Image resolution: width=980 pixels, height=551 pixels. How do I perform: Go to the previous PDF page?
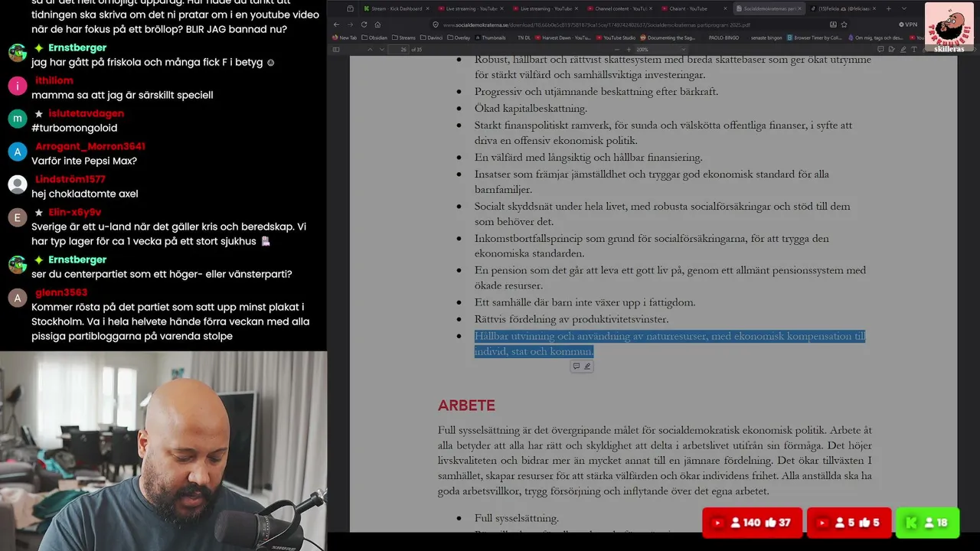pos(370,49)
